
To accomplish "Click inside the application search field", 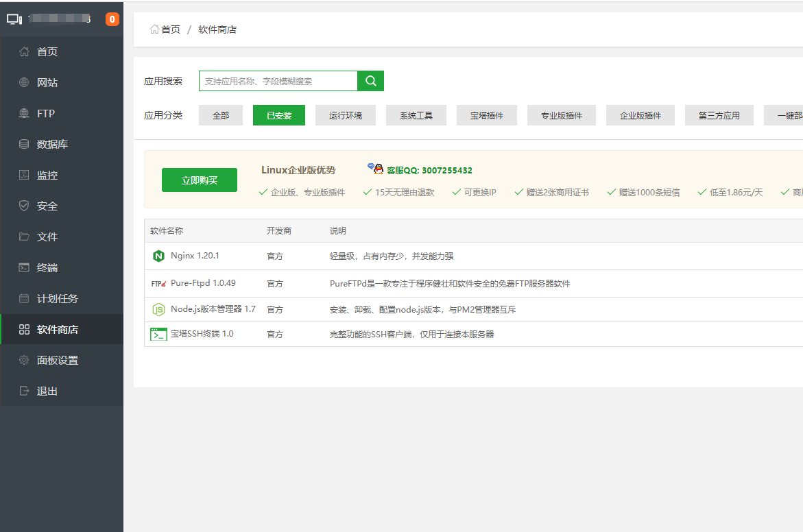I will point(274,80).
